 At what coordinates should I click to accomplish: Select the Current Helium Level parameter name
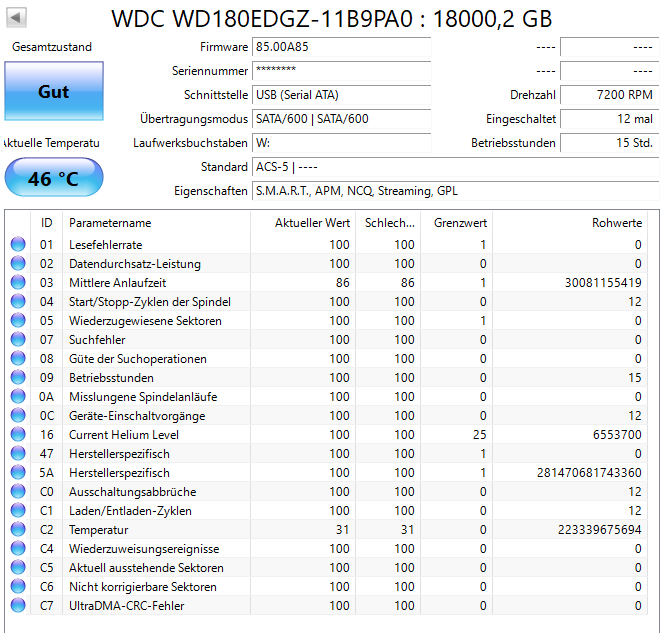pyautogui.click(x=124, y=435)
